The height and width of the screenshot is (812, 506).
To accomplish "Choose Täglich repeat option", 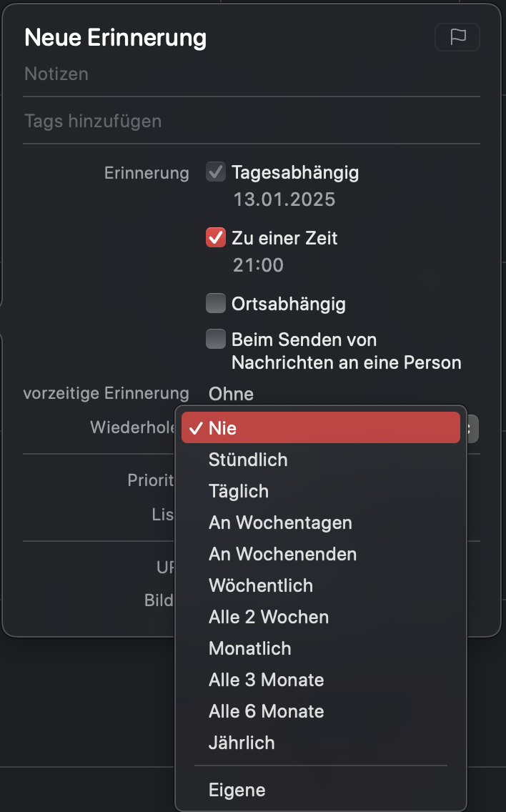I will pos(239,491).
